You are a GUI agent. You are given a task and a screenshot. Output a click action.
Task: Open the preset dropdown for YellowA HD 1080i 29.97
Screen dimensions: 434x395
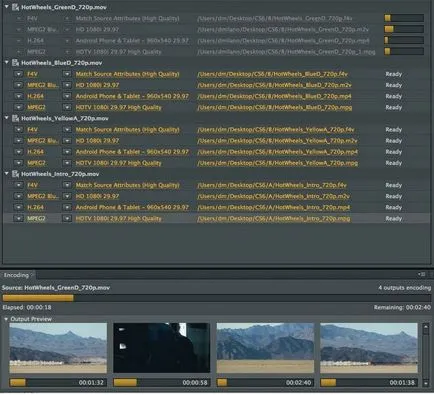pyautogui.click(x=67, y=141)
